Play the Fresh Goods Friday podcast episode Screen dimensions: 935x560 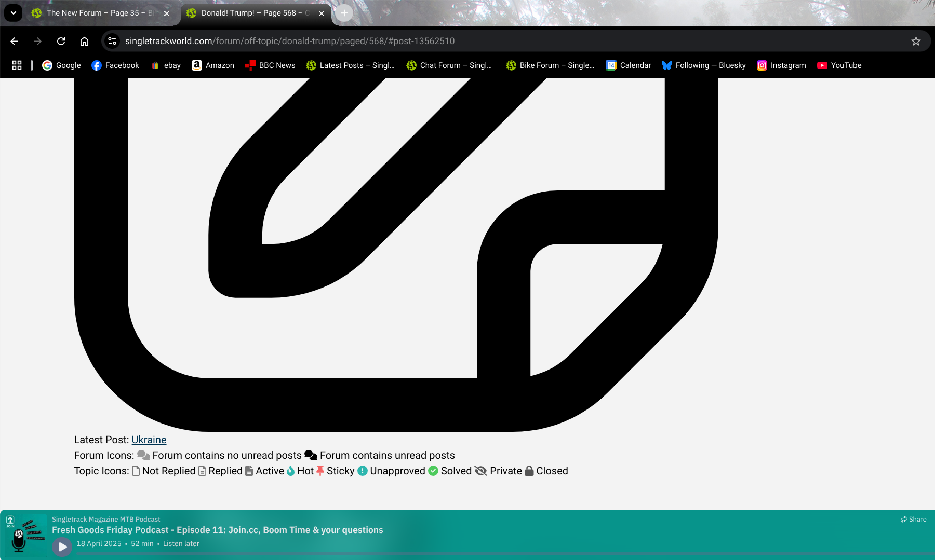tap(62, 547)
